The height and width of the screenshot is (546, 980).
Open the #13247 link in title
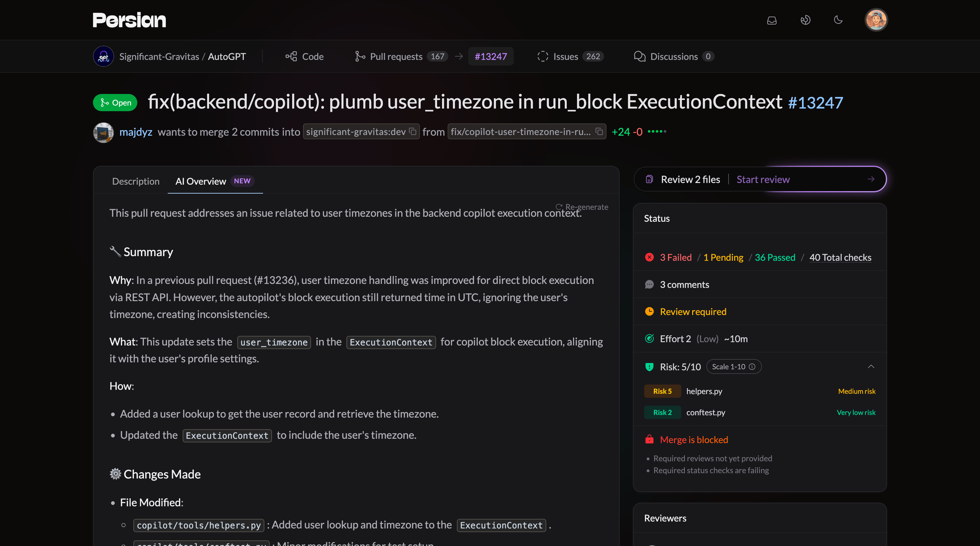816,103
